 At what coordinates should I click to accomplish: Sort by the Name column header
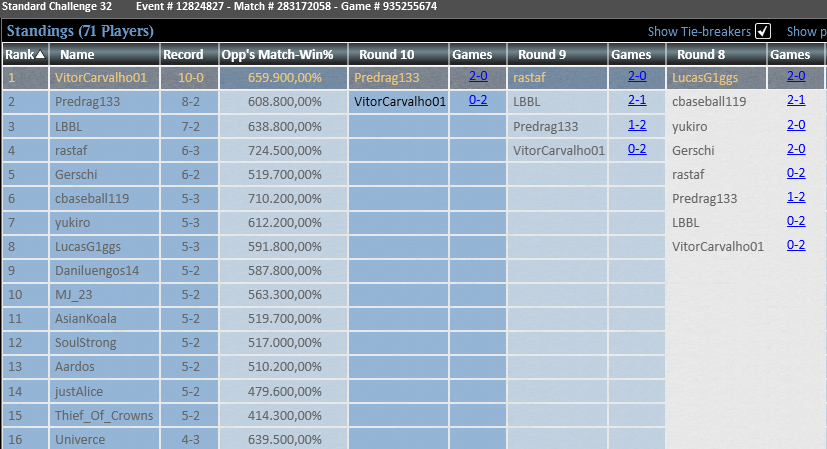104,54
